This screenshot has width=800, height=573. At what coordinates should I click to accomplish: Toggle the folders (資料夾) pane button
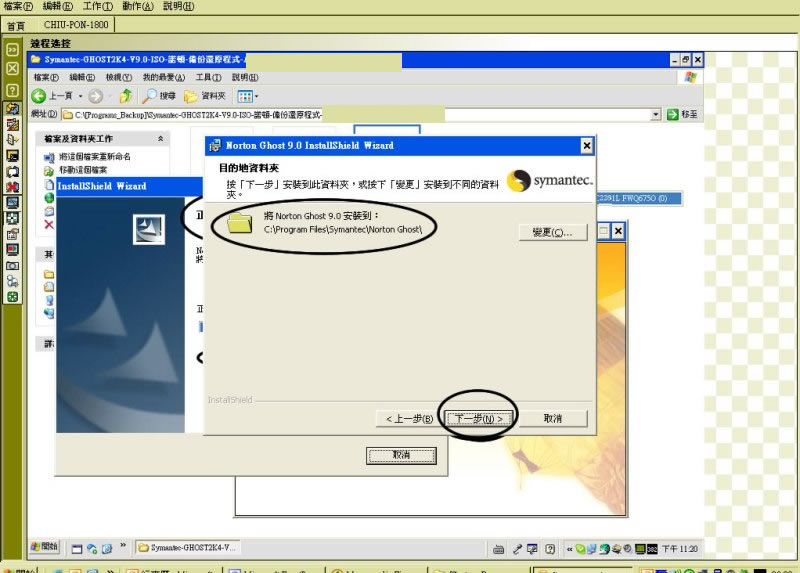pos(205,96)
